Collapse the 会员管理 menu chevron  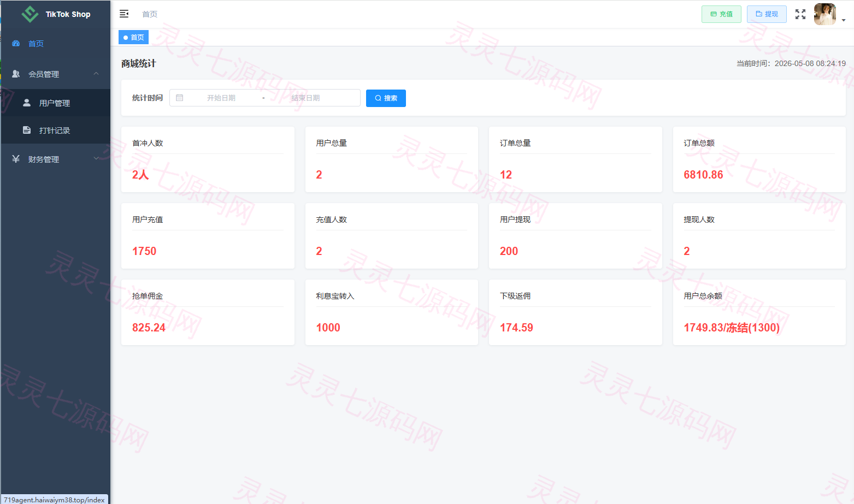96,74
